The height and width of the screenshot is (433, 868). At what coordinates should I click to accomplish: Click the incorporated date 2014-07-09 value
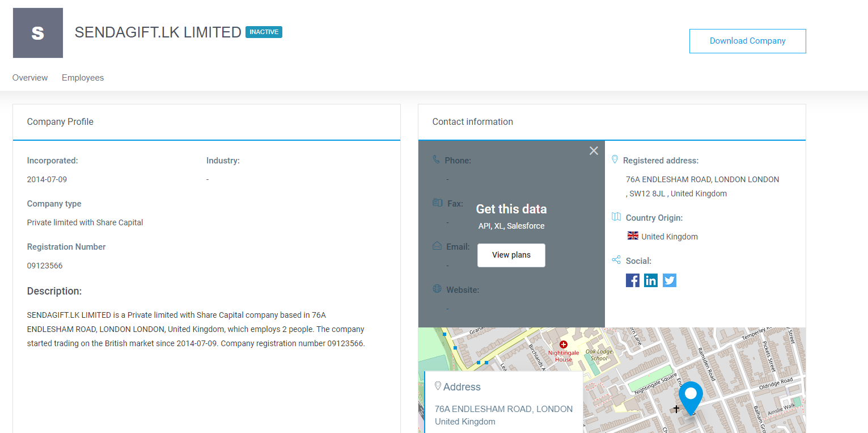pos(47,179)
